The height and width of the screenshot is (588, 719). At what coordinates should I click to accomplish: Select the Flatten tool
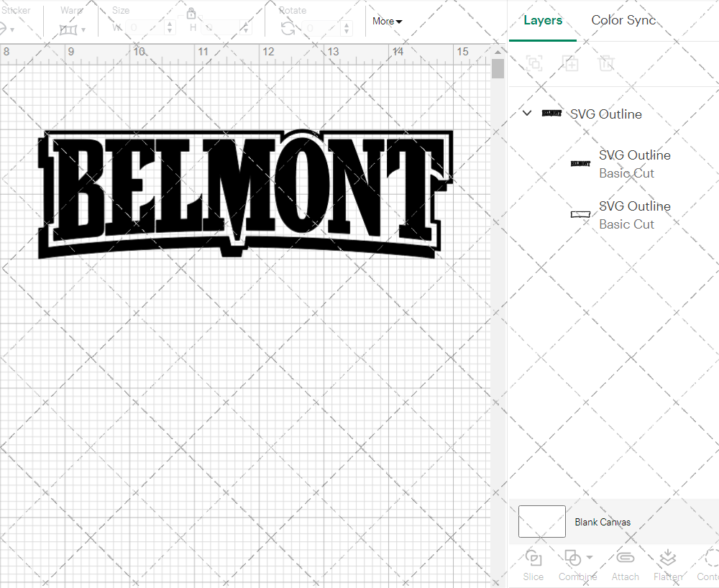tap(667, 564)
